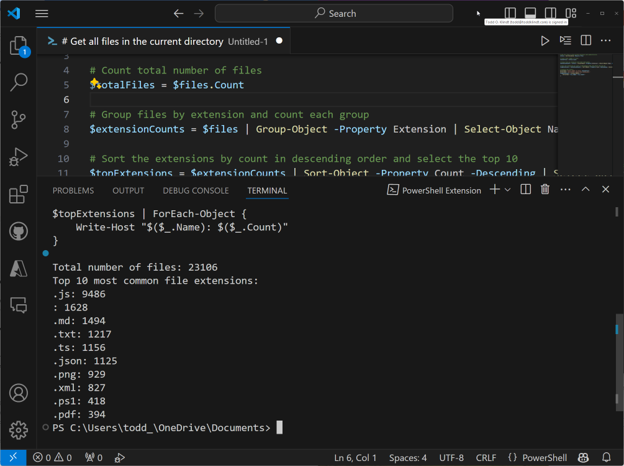The width and height of the screenshot is (624, 466).
Task: Toggle primary side bar layout
Action: [510, 13]
